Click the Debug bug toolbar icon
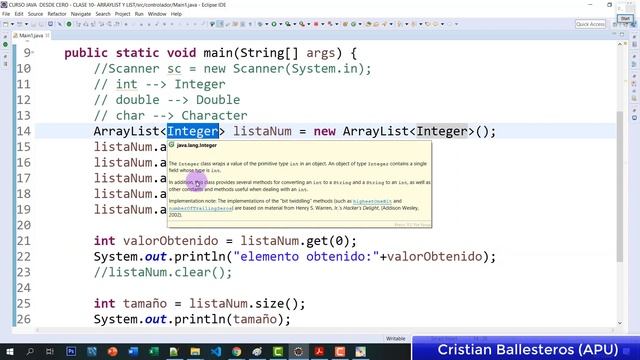This screenshot has width=640, height=360. click(x=260, y=24)
